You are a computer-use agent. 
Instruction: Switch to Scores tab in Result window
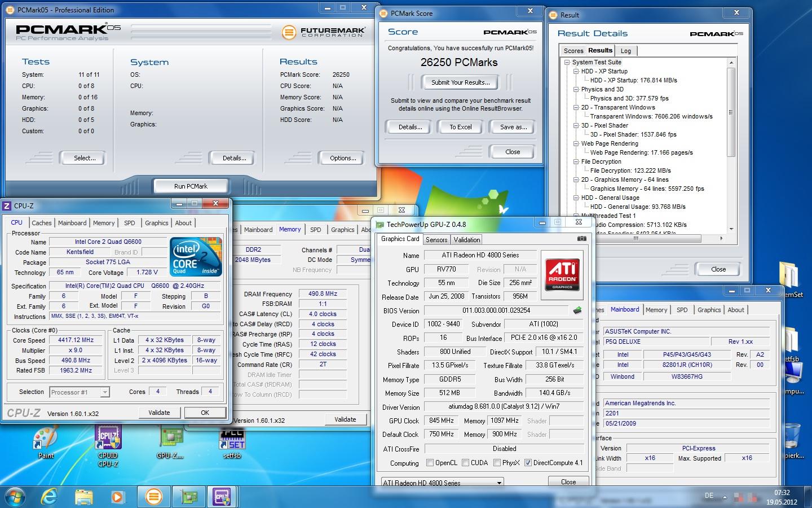(573, 51)
